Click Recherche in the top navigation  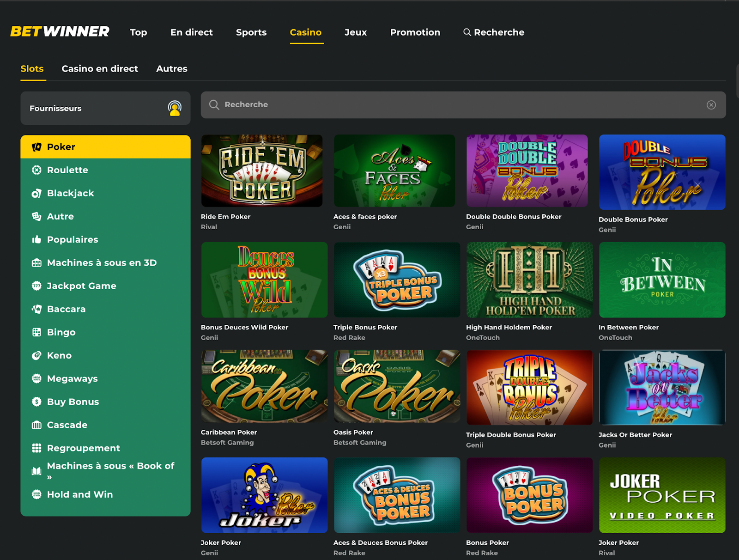point(494,32)
